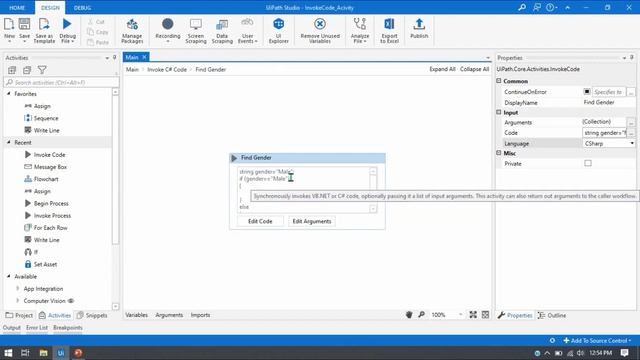Save the workflow using Save icon
Viewport: 640px width, 360px height.
point(24,24)
